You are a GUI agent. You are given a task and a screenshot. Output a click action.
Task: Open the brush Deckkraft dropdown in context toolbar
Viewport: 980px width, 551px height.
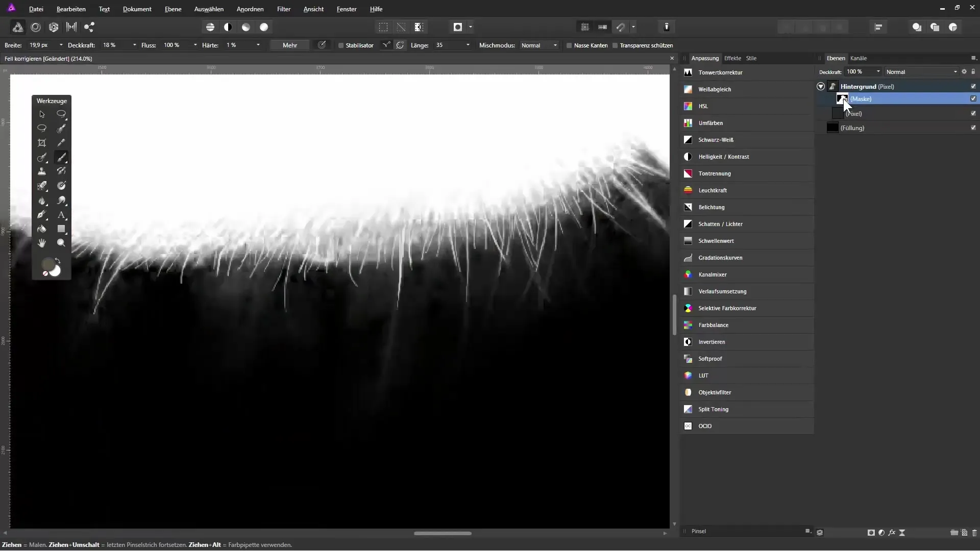tap(135, 45)
